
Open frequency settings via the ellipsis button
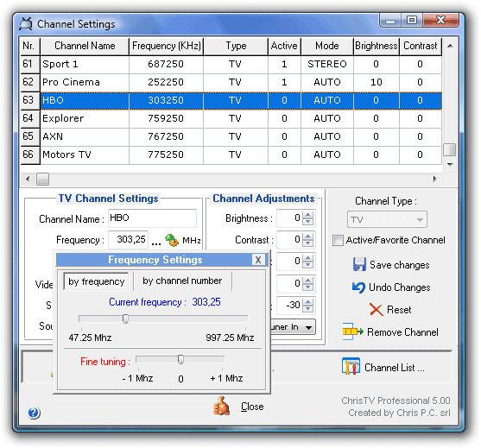[156, 243]
